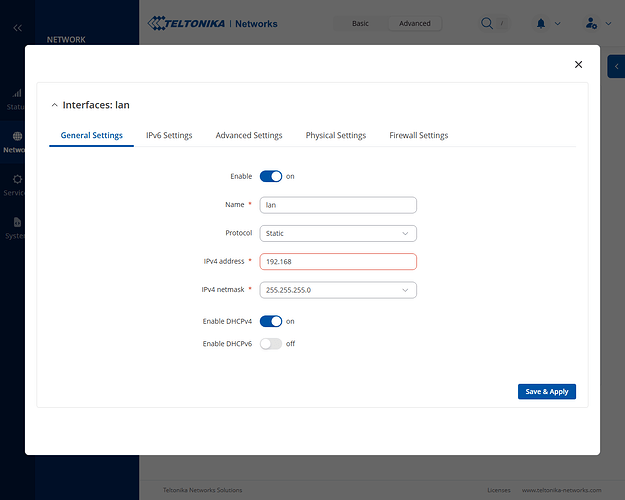Switch to Advanced mode
625x500 pixels.
coord(415,24)
